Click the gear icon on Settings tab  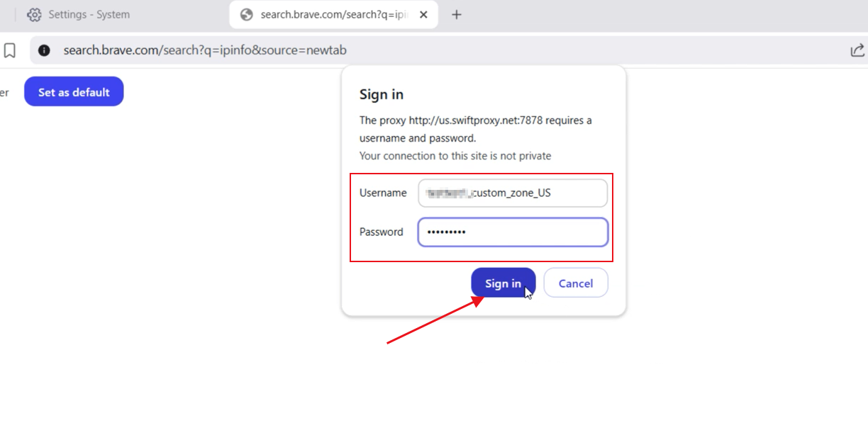coord(34,15)
